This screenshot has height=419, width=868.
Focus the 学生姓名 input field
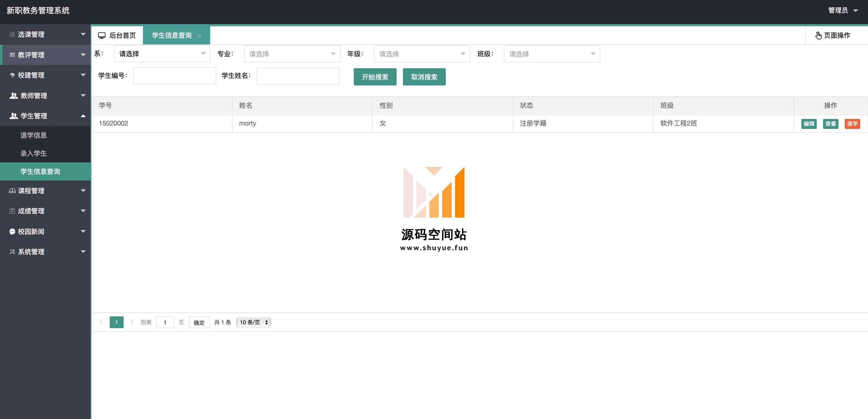pyautogui.click(x=298, y=76)
